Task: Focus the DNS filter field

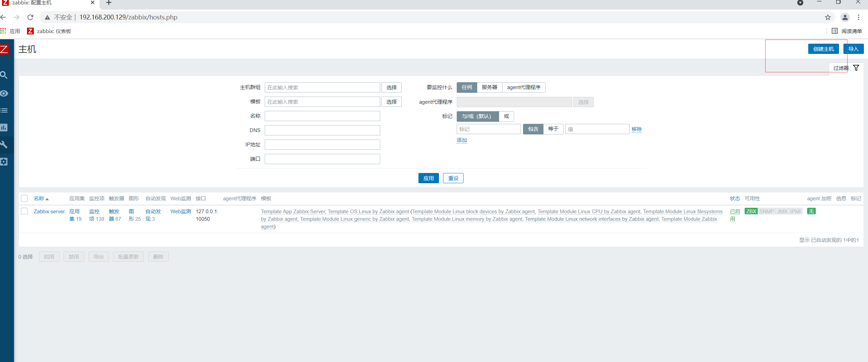Action: tap(322, 130)
